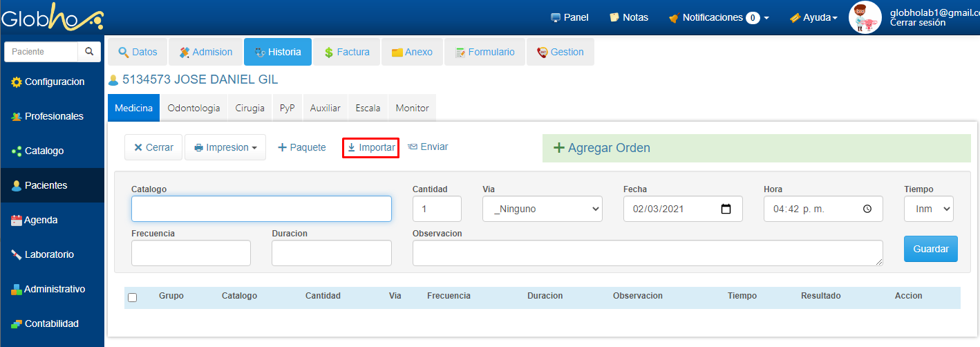Switch to the Factura tab
Screen dimensions: 980x347
point(346,52)
